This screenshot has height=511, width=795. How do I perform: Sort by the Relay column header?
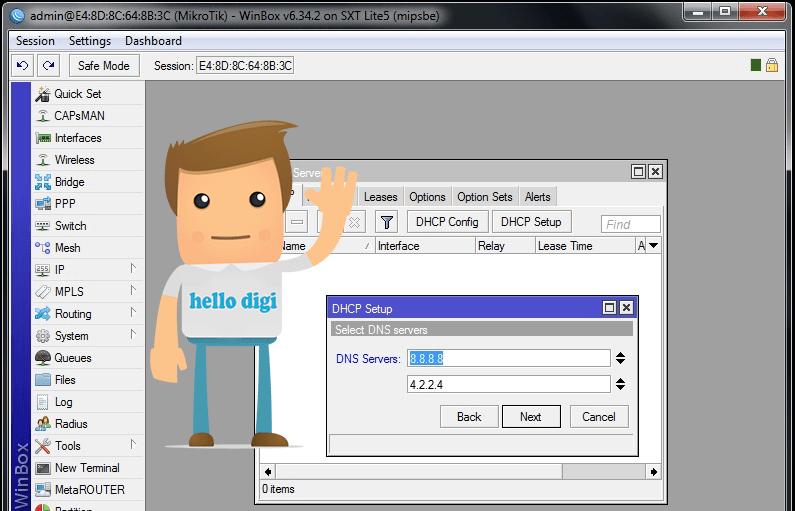tap(505, 246)
